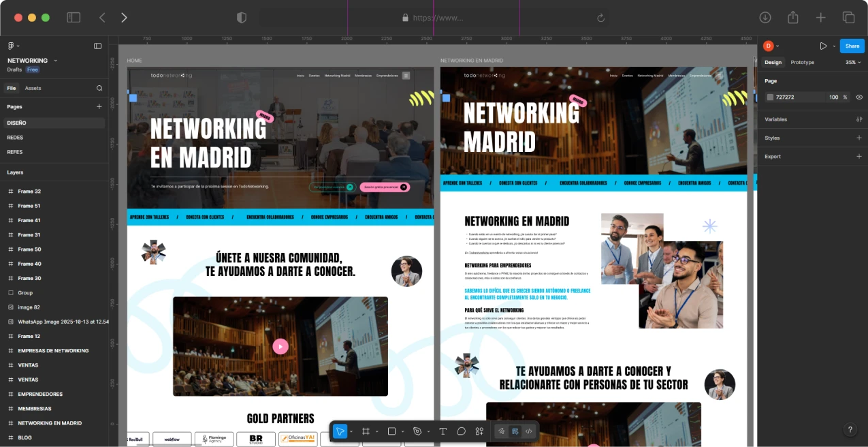Expand the shape tool options chevron
868x447 pixels.
tap(402, 431)
